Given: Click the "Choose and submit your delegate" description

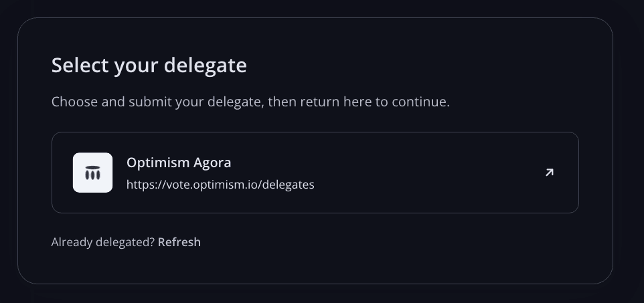Looking at the screenshot, I should click(x=250, y=102).
